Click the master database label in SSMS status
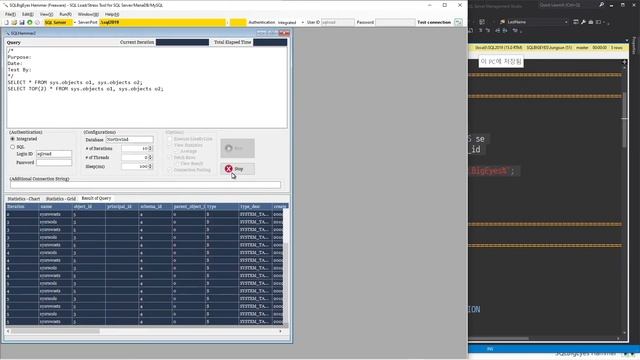 pyautogui.click(x=582, y=48)
